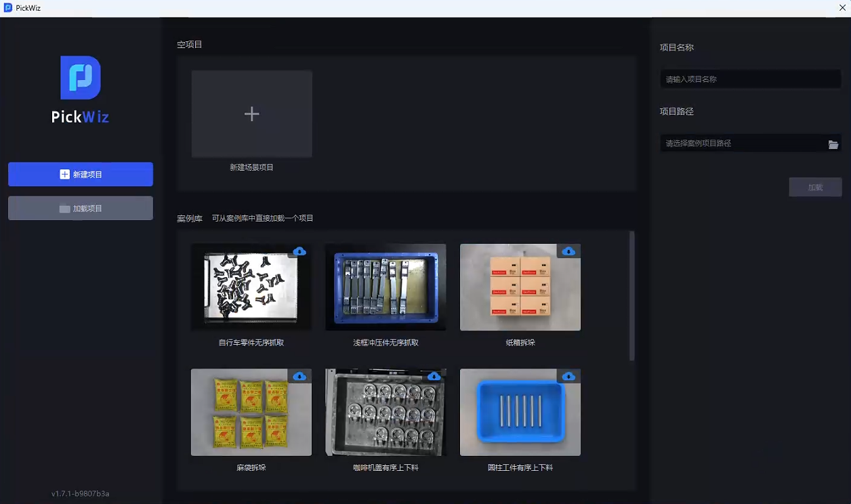Viewport: 851px width, 504px height.
Task: Download the 自行车零件无序抓取 case via cloud icon
Action: 299,251
